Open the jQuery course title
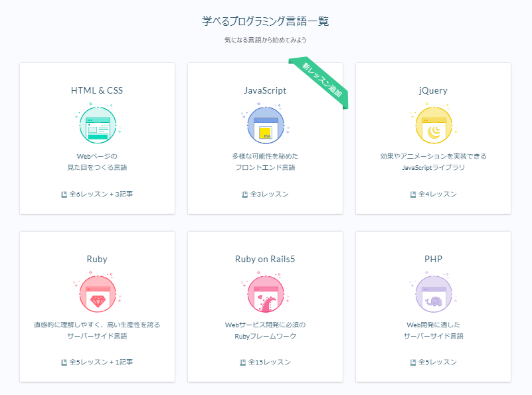The image size is (532, 395). (433, 90)
